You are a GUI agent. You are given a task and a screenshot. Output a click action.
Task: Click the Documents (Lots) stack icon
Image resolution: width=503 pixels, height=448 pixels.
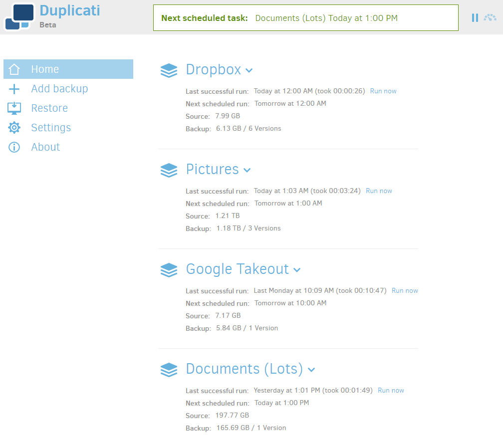point(169,370)
